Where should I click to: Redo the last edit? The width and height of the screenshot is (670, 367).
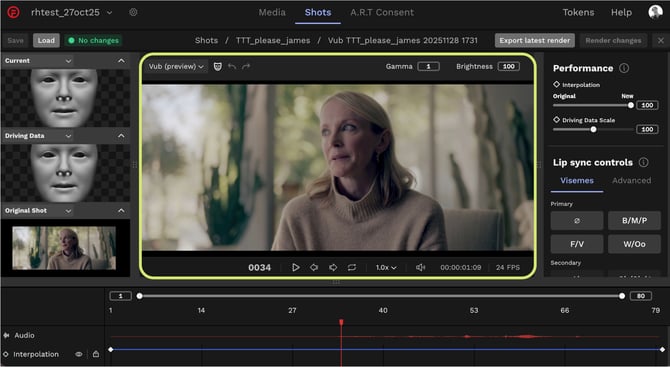[x=246, y=66]
